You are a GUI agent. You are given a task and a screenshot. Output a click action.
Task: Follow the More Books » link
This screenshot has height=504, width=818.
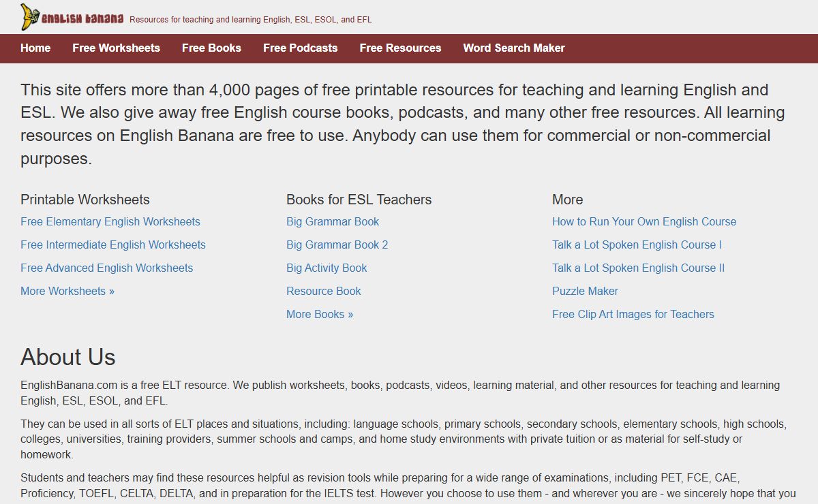[320, 314]
